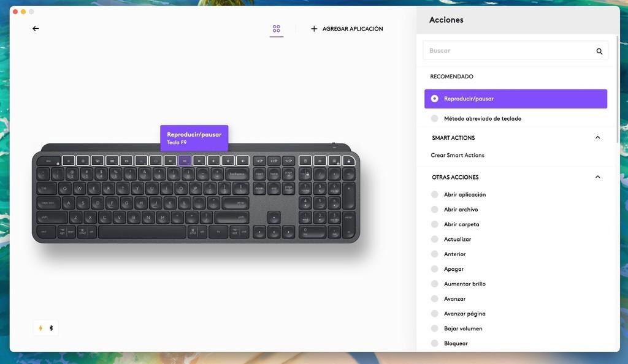Select the Reproducir/pausar recommended option
Viewport: 628px width, 364px height.
pyautogui.click(x=516, y=99)
